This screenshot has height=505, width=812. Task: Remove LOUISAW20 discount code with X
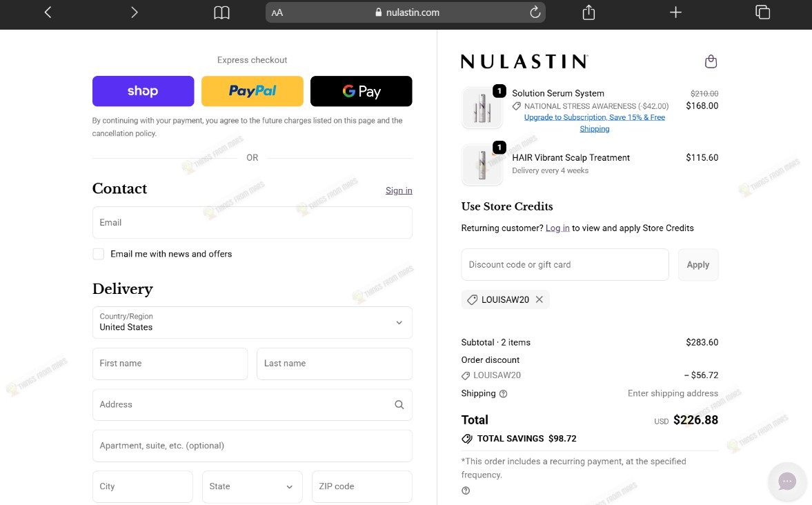pos(539,299)
